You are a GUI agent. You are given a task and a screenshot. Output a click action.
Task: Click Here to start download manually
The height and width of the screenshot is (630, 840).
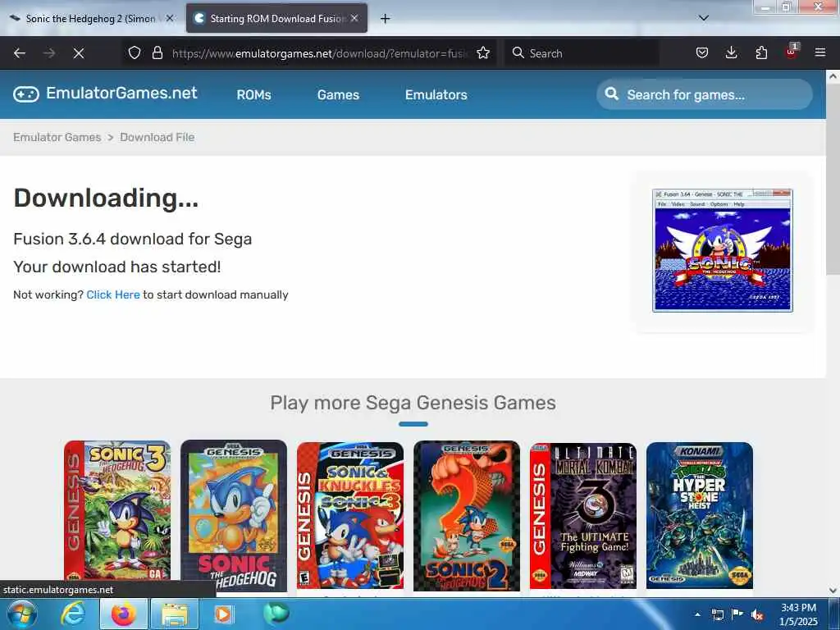coord(113,294)
